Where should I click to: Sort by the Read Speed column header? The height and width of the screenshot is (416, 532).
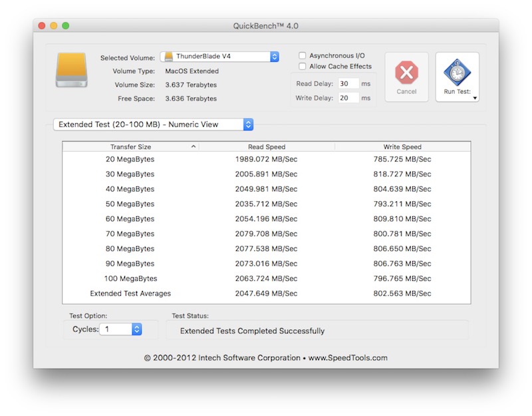click(x=267, y=146)
